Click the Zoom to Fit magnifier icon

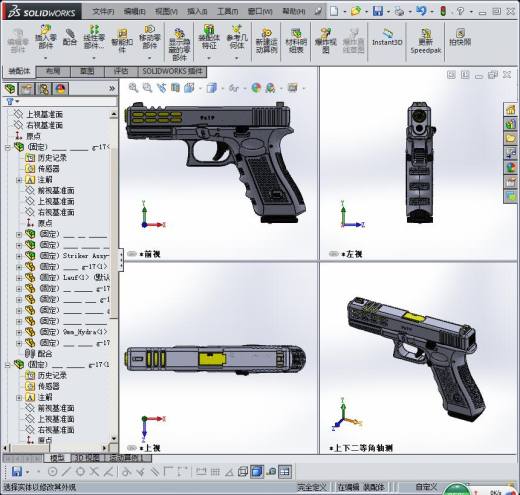click(133, 88)
